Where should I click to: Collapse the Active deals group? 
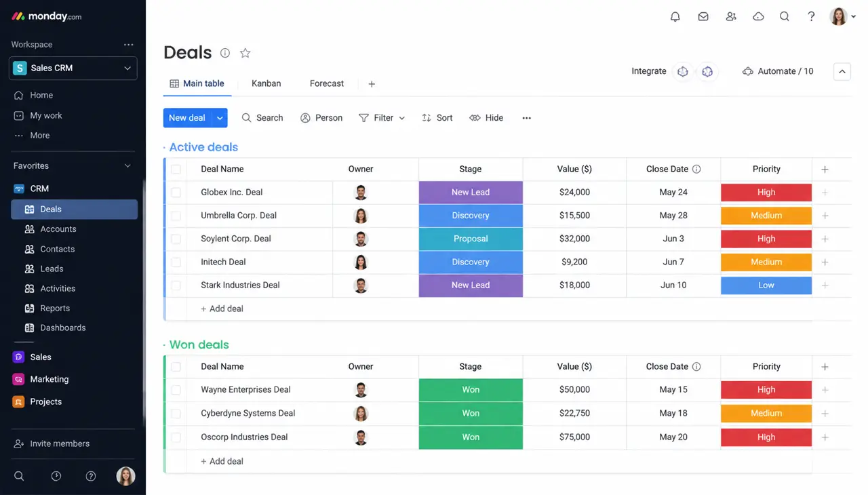coord(165,147)
